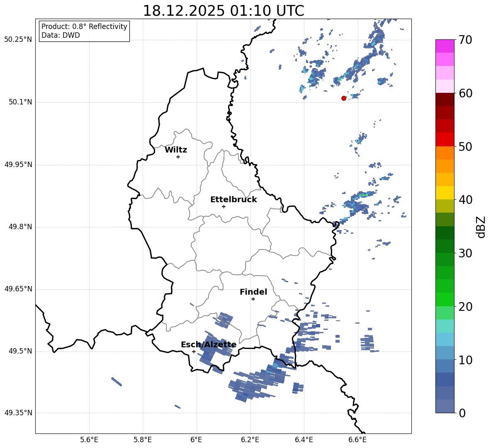491x448 pixels.
Task: Click the cross marker below Wiltz
Action: click(x=178, y=157)
